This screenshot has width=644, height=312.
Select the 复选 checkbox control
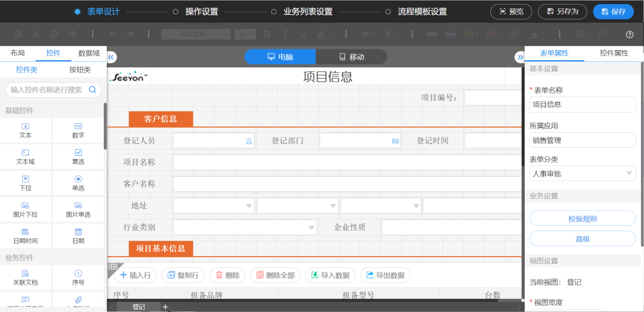point(78,153)
